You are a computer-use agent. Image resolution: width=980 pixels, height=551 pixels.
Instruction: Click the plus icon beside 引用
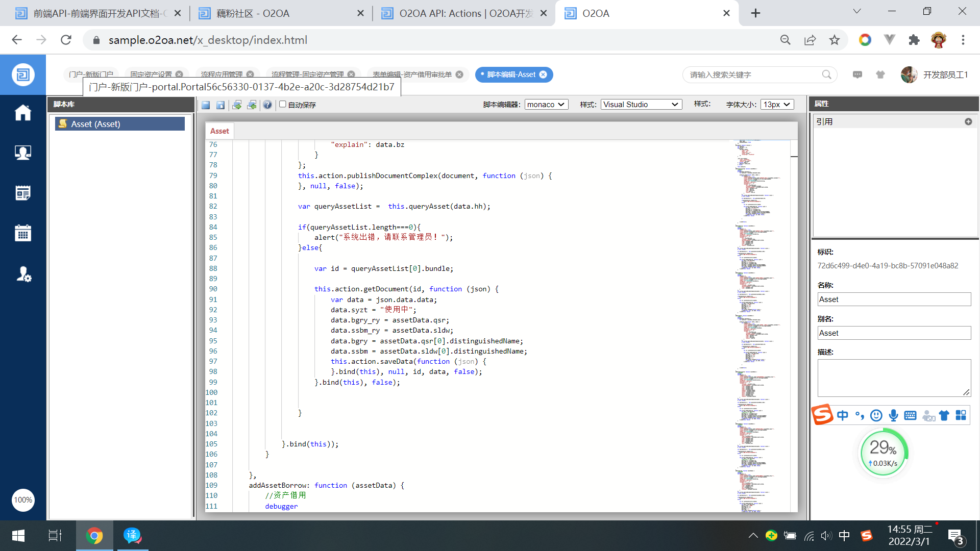tap(968, 121)
